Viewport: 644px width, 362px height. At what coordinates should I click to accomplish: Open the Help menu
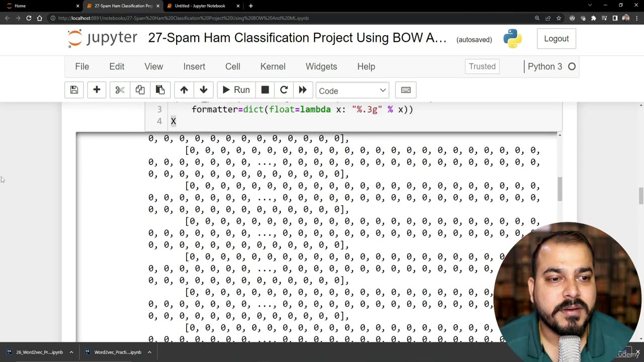366,66
